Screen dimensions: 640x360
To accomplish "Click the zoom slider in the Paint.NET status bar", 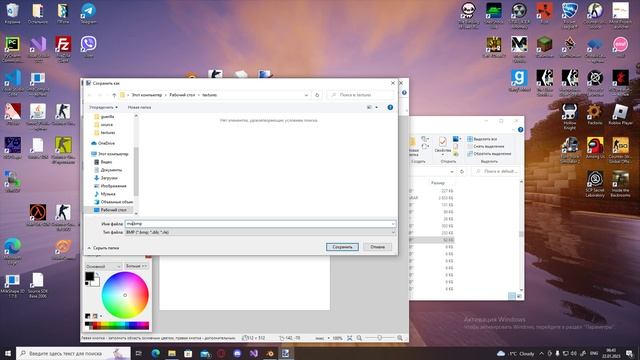I will pos(380,338).
